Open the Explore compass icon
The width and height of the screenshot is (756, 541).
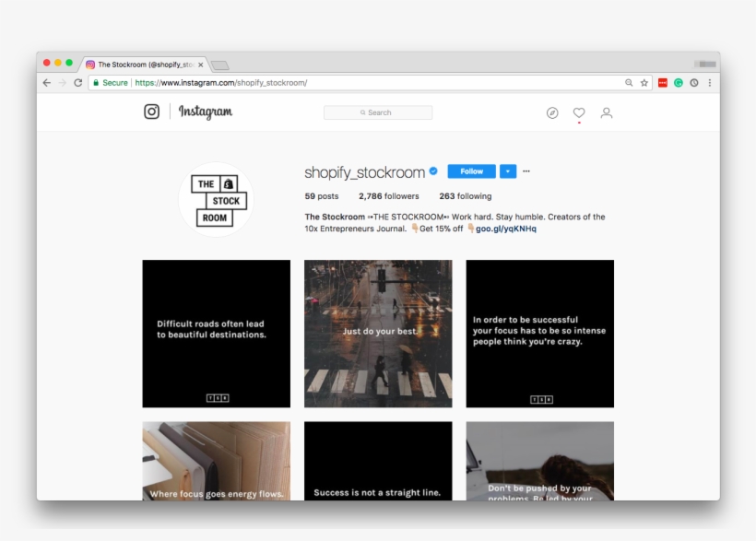552,112
